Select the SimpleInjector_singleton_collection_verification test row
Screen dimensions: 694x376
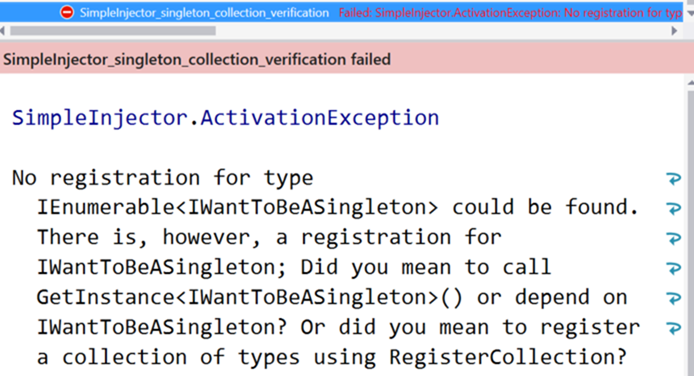pos(342,12)
